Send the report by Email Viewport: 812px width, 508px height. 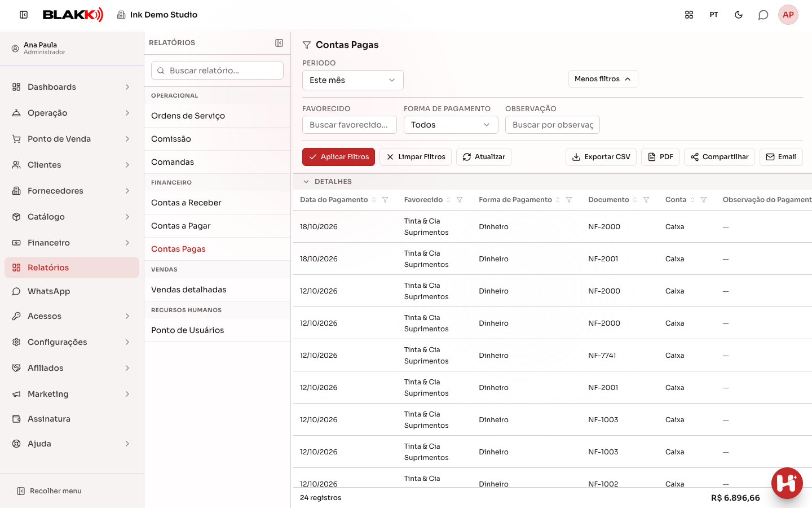click(781, 157)
